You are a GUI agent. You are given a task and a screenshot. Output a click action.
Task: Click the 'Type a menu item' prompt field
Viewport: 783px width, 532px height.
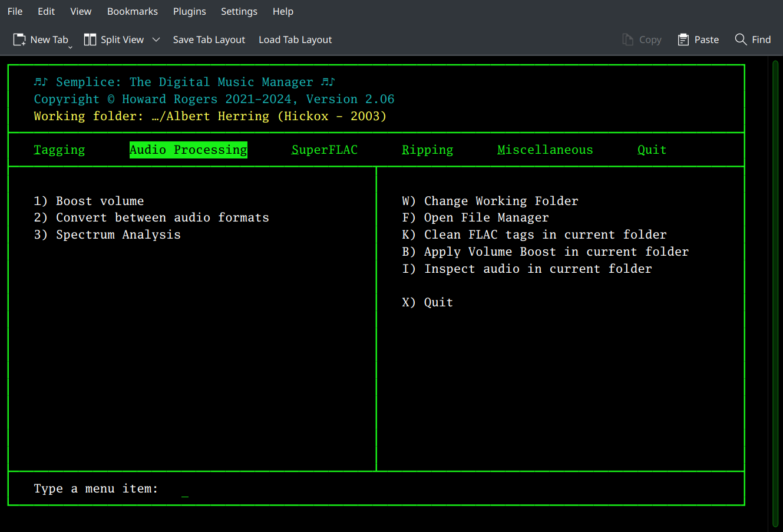click(185, 489)
